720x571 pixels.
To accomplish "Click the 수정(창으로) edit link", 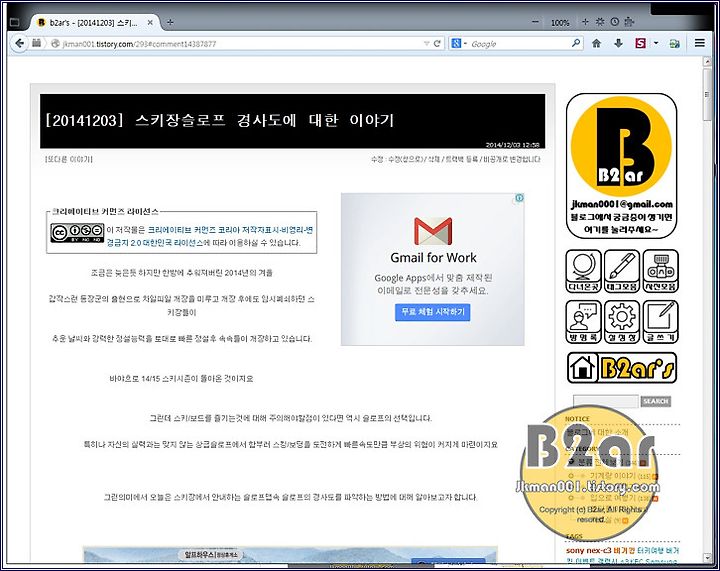I will pos(404,159).
